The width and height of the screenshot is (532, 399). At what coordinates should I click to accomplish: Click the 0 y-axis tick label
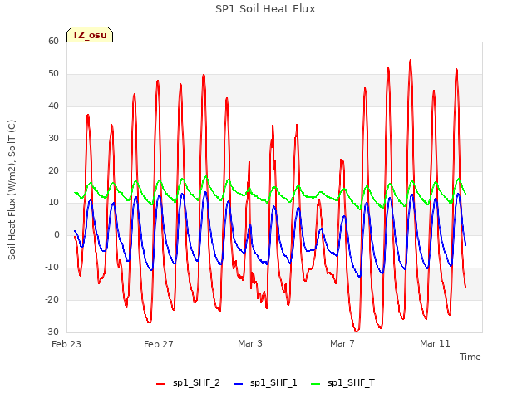tap(57, 234)
